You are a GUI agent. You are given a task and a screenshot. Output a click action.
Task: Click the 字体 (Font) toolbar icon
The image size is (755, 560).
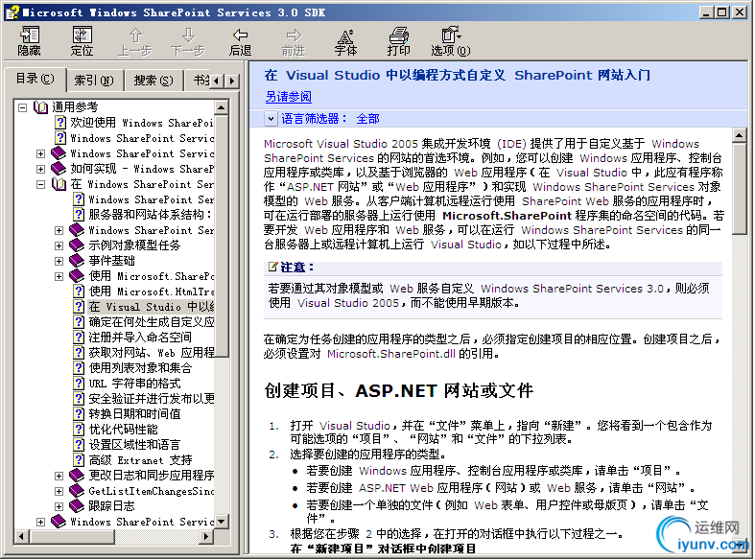(x=345, y=41)
